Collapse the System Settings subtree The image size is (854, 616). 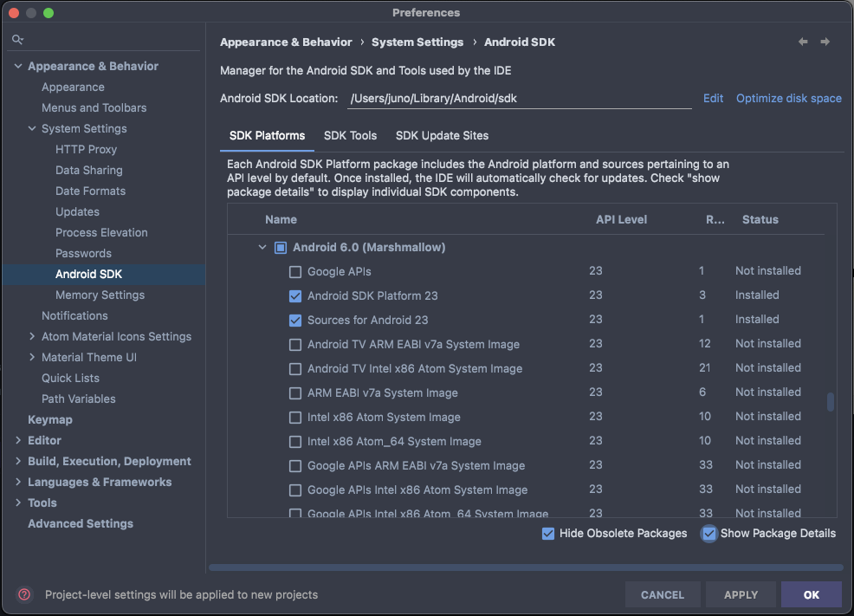click(x=32, y=128)
